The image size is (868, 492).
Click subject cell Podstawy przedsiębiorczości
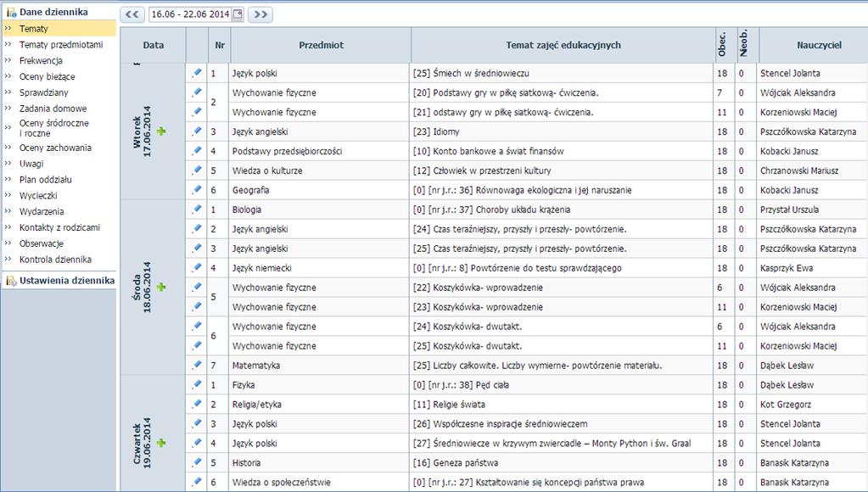pyautogui.click(x=287, y=151)
